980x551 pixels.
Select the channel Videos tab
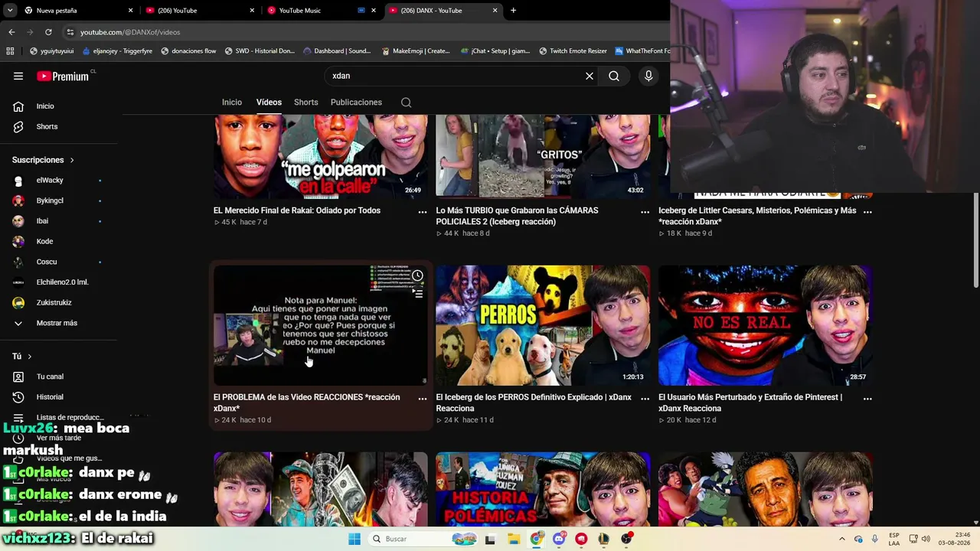click(269, 103)
